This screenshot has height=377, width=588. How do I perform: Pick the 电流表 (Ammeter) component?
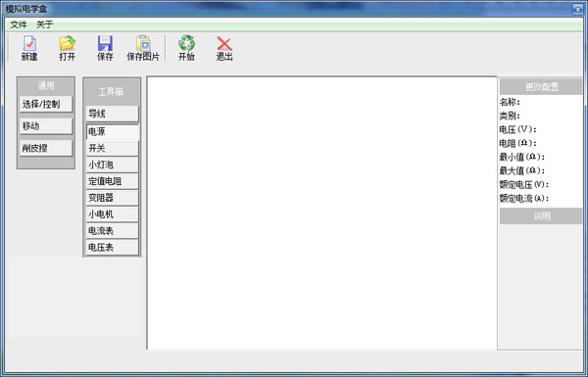coord(112,231)
